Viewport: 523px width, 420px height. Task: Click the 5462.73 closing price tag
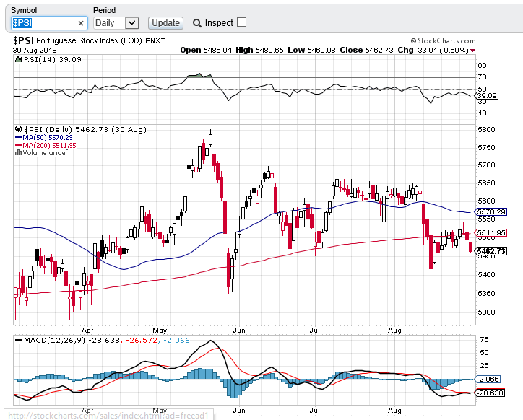490,251
